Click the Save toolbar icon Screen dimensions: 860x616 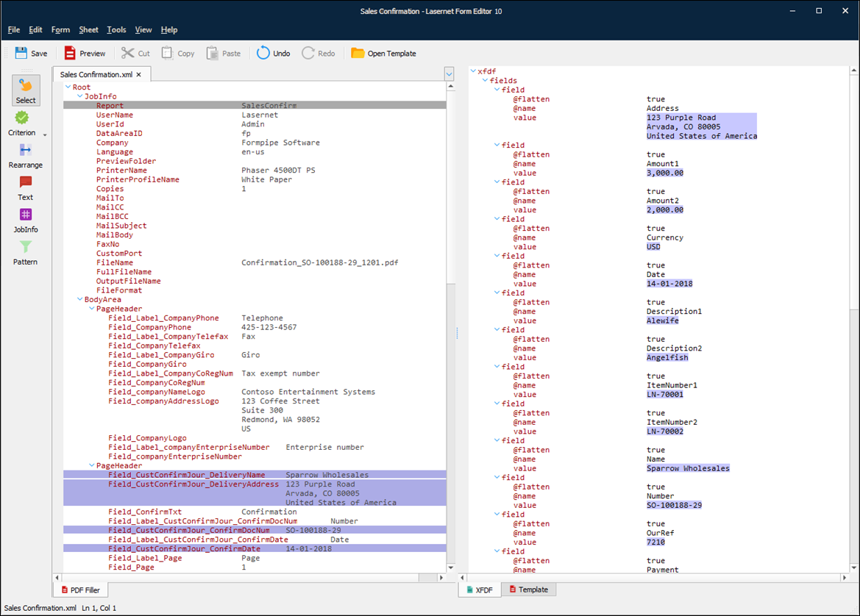[x=21, y=53]
